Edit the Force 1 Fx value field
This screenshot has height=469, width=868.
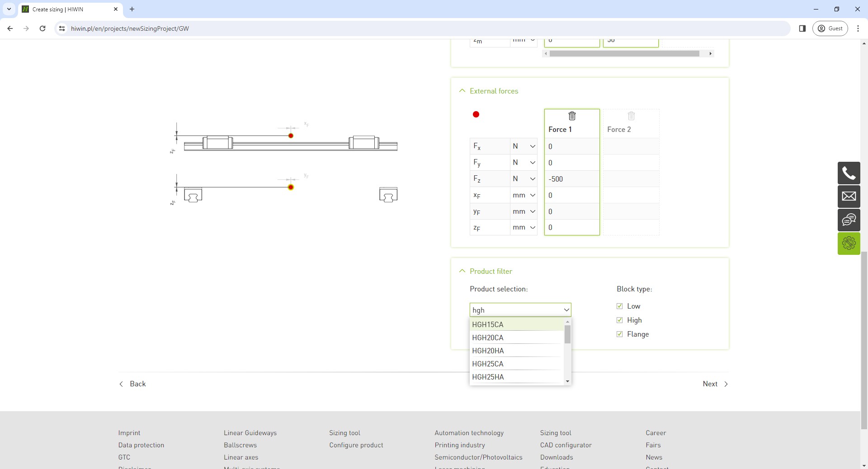(572, 146)
